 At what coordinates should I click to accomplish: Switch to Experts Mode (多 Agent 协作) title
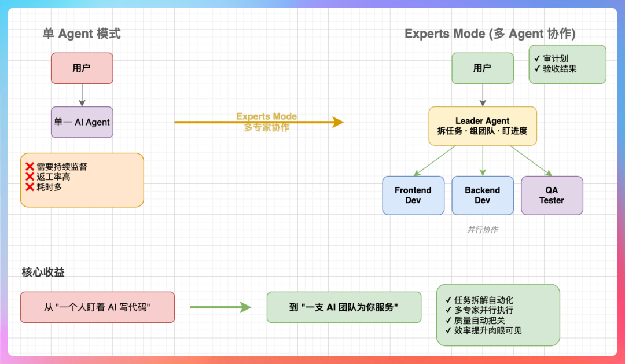click(490, 34)
